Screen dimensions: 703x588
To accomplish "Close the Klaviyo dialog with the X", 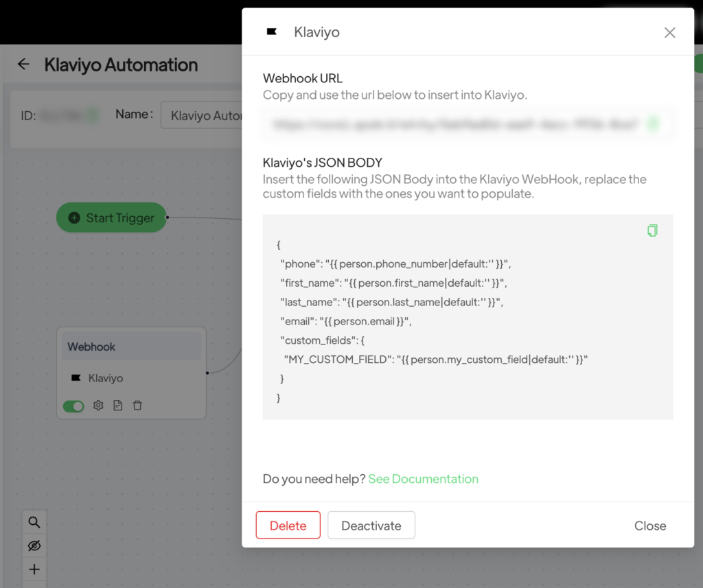I will pyautogui.click(x=669, y=32).
